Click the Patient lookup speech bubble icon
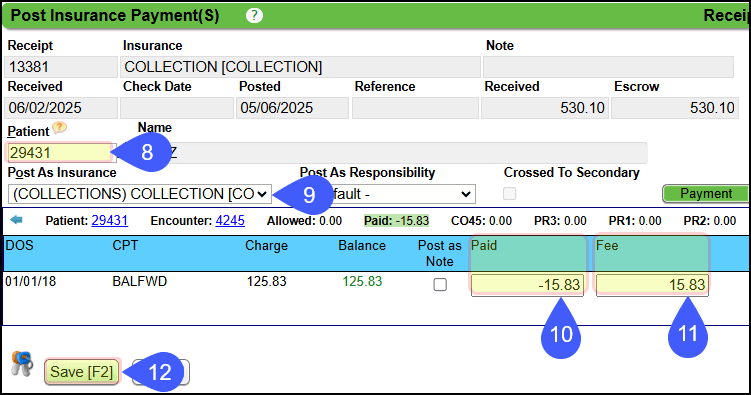This screenshot has height=395, width=751. coord(59,127)
